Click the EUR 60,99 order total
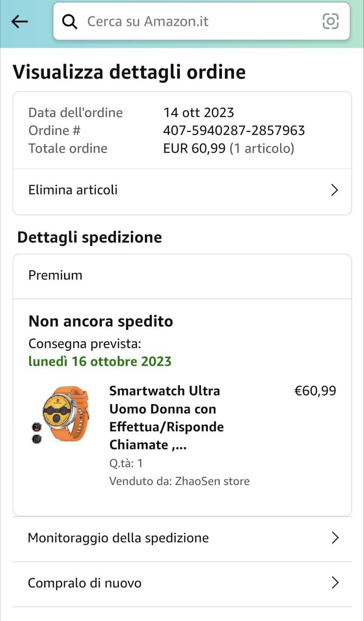This screenshot has width=364, height=621. [194, 148]
